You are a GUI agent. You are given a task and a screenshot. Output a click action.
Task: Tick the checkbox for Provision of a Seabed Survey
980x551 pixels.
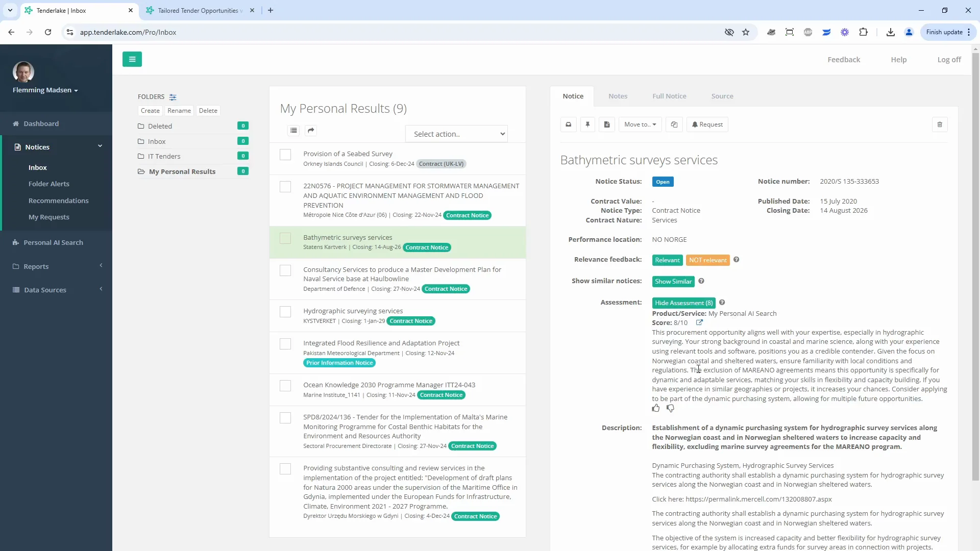click(x=285, y=155)
